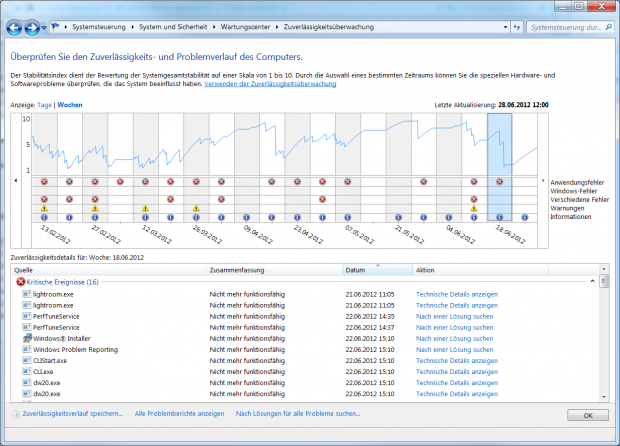The image size is (620, 446).
Task: Click the application error icon in highlighted week
Action: (x=499, y=182)
